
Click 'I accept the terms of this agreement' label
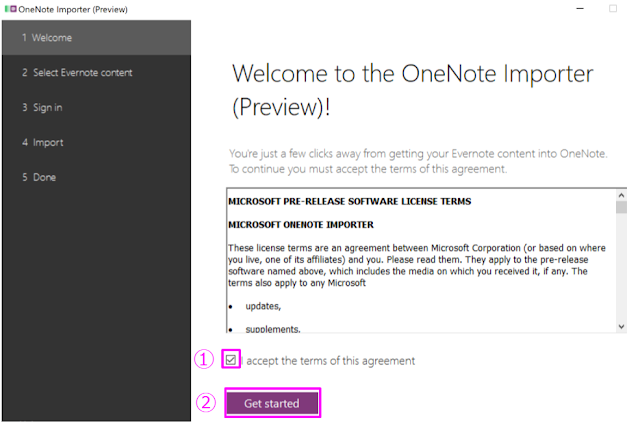(x=328, y=361)
